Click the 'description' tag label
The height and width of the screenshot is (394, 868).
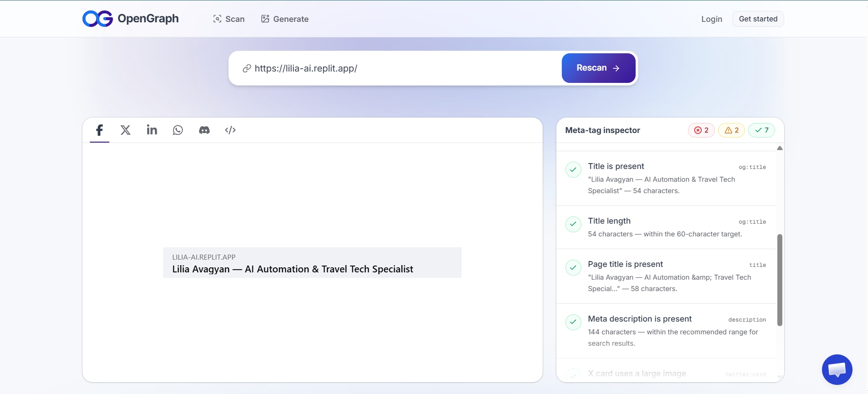(x=747, y=320)
